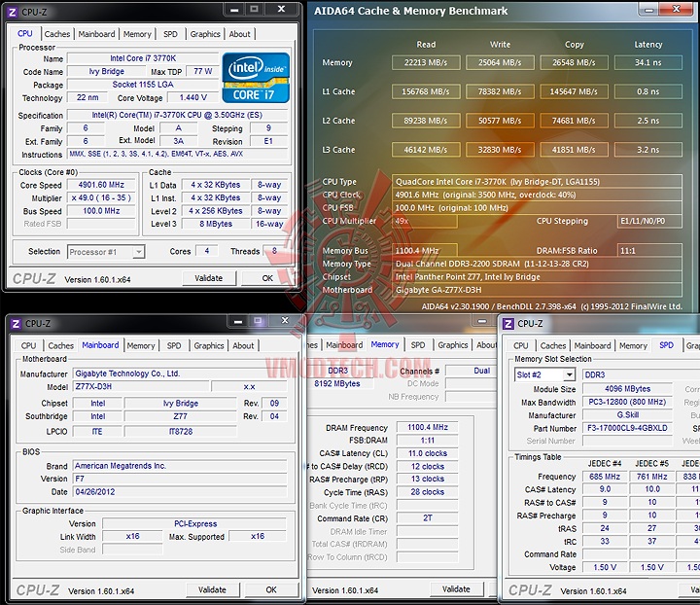This screenshot has height=605, width=700.
Task: Select Memory tab in the SPD CPU-Z window
Action: point(633,345)
